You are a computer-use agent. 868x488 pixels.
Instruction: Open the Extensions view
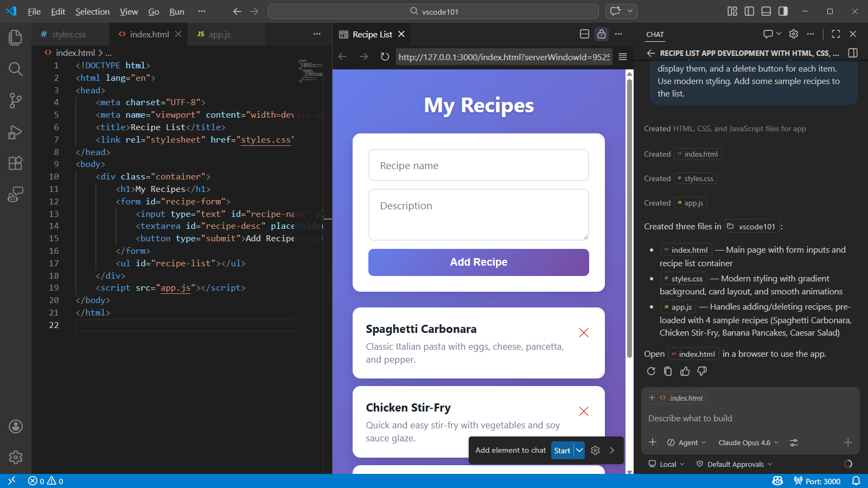tap(15, 163)
